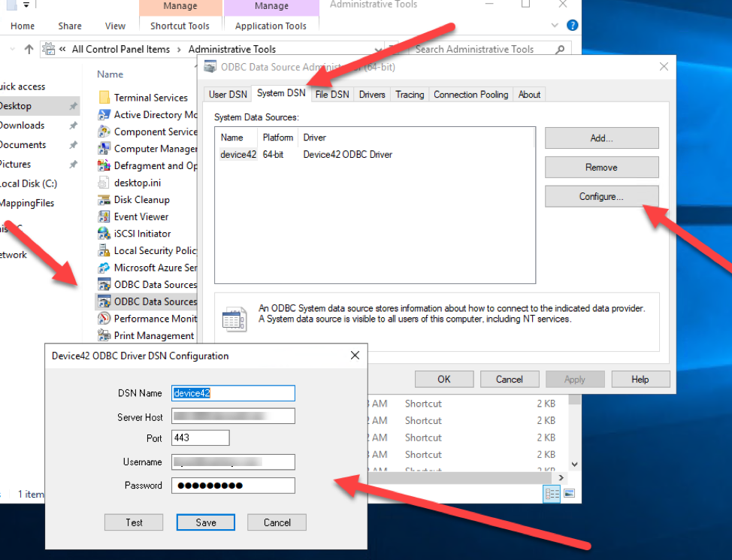This screenshot has width=732, height=560.
Task: Open the Terminal Services folder icon
Action: click(104, 98)
